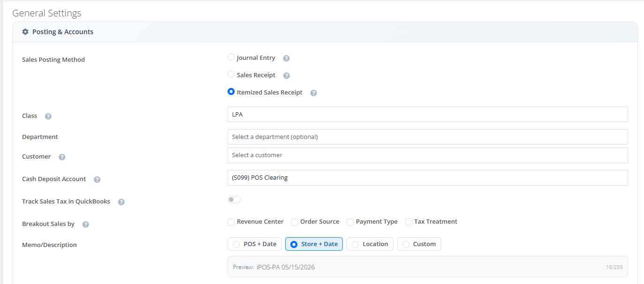Click the memo preview field iPOS-PA 05/15/2026
Screen dimensions: 644x284
(x=428, y=267)
